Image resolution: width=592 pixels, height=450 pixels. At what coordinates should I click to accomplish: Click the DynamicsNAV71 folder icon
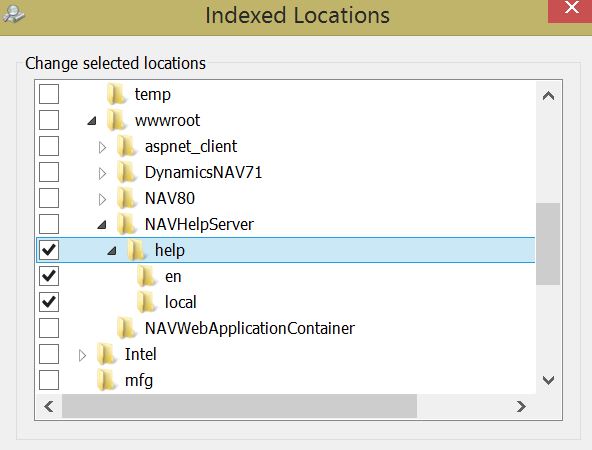[x=126, y=173]
